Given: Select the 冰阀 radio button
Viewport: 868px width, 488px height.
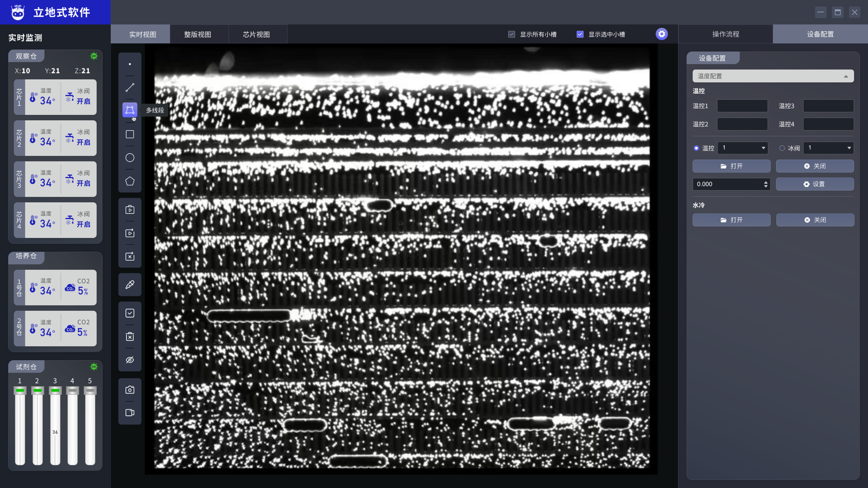Looking at the screenshot, I should 782,148.
